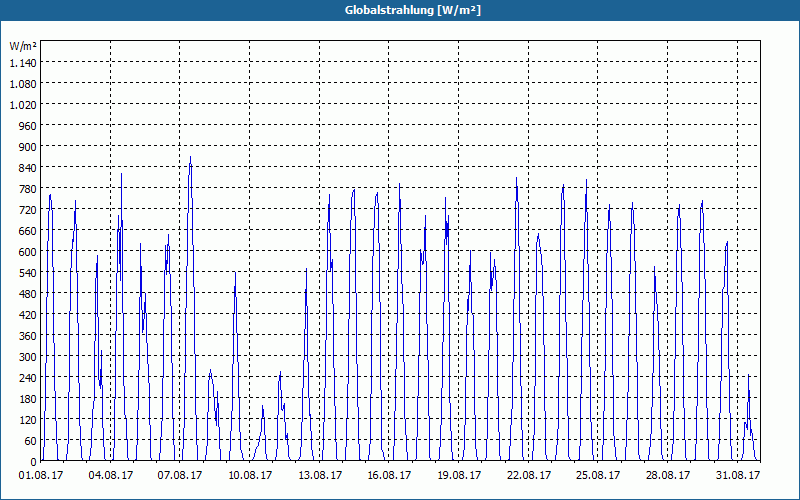Click the 360 y-axis label
The image size is (800, 500).
(28, 336)
